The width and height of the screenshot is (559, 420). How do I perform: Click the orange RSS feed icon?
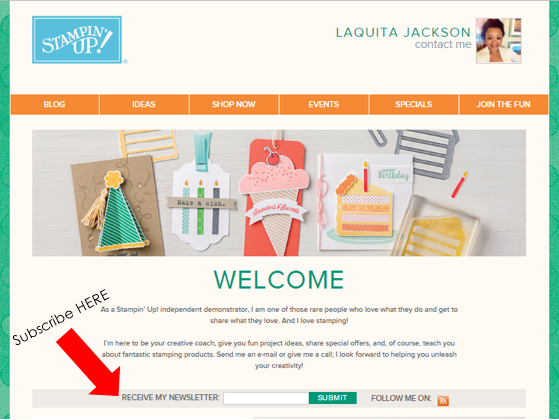pos(443,400)
